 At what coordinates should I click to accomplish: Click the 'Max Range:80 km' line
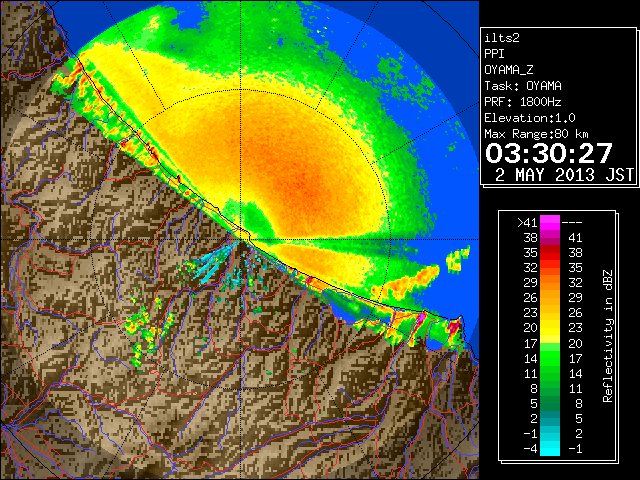536,134
